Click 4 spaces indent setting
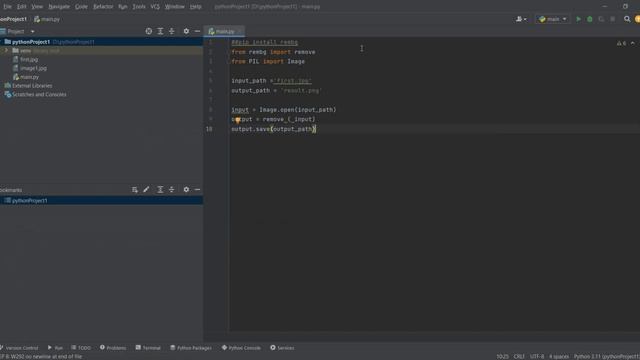 559,356
